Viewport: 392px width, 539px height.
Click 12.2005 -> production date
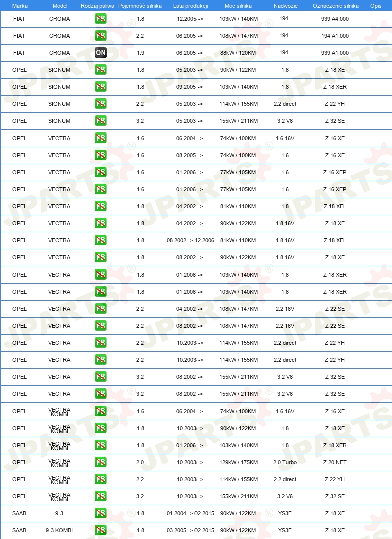pos(190,19)
